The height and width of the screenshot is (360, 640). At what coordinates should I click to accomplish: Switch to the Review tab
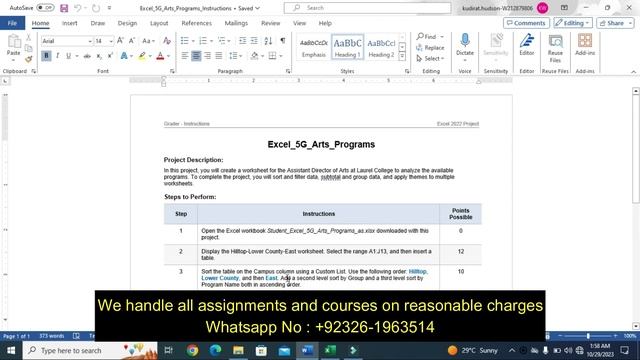point(271,23)
